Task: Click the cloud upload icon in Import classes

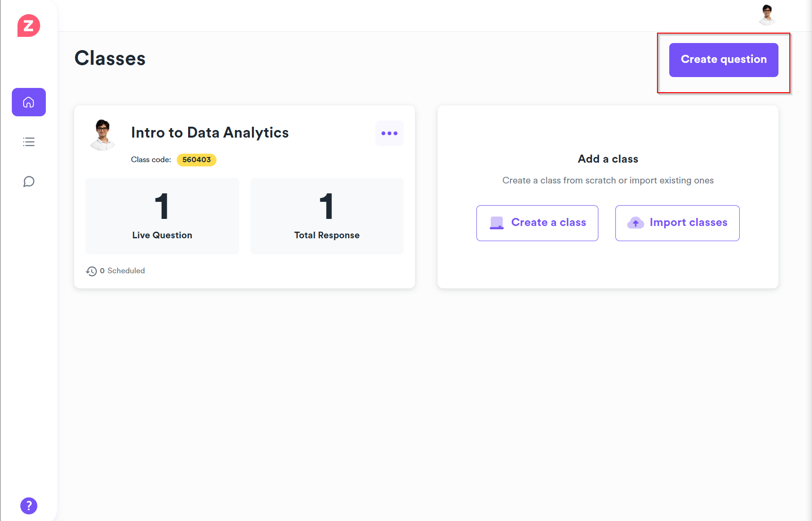Action: coord(635,223)
